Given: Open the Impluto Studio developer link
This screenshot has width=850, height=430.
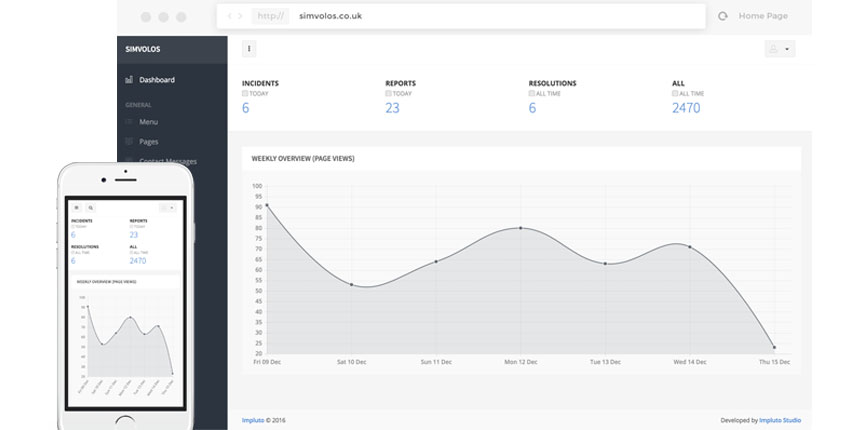Looking at the screenshot, I should [x=781, y=420].
